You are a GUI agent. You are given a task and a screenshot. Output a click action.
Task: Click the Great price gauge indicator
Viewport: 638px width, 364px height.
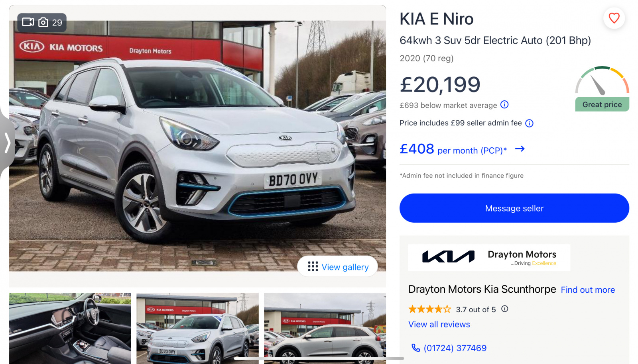pyautogui.click(x=602, y=89)
